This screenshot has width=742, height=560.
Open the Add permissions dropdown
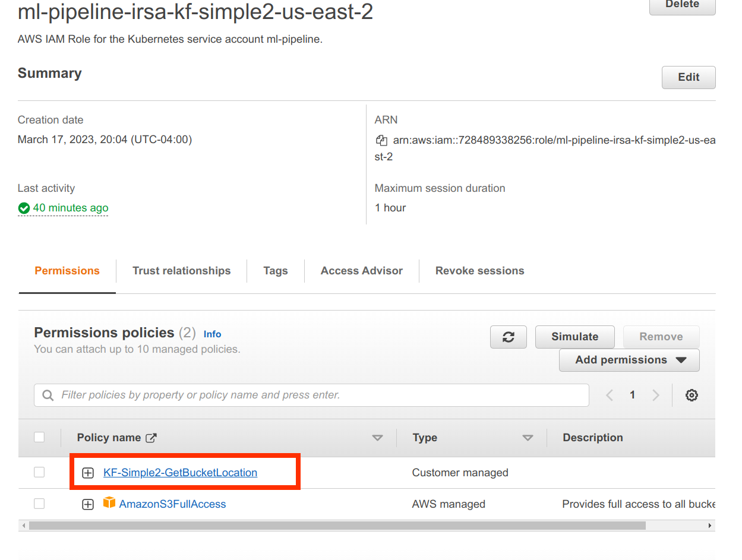pyautogui.click(x=629, y=360)
